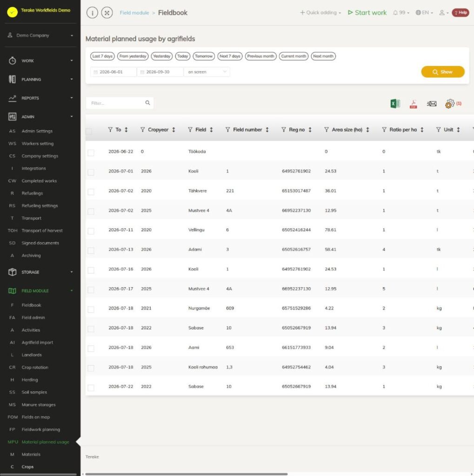Click the horizontal scrollbar at bottom
The width and height of the screenshot is (474, 476).
pos(186,474)
